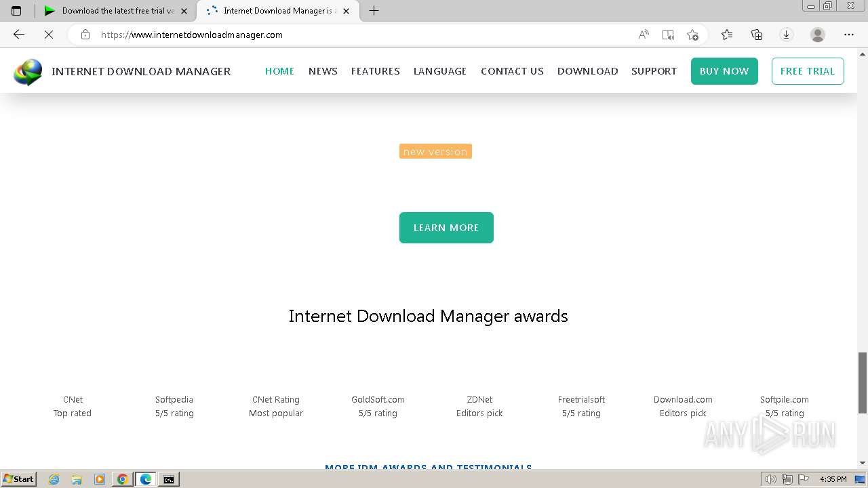
Task: Click the LEARN MORE button
Action: (x=446, y=228)
